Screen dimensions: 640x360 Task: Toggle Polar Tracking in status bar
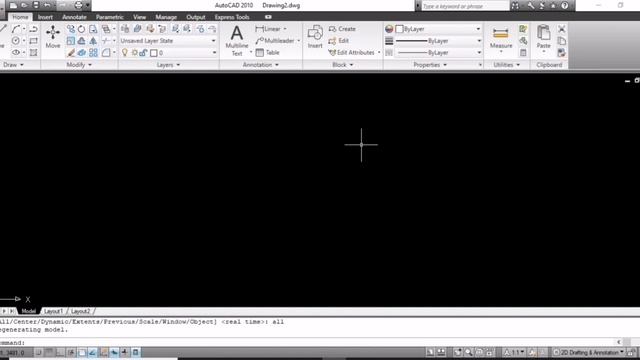click(71, 352)
